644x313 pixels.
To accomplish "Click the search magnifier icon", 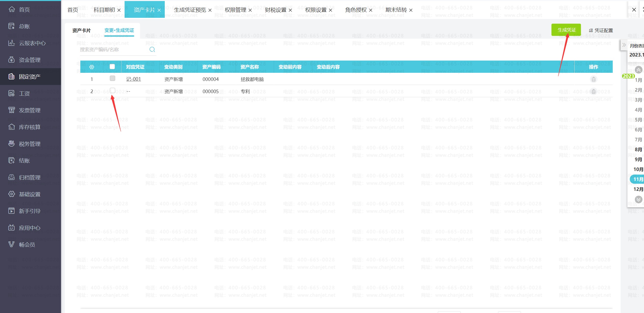I will pos(152,50).
